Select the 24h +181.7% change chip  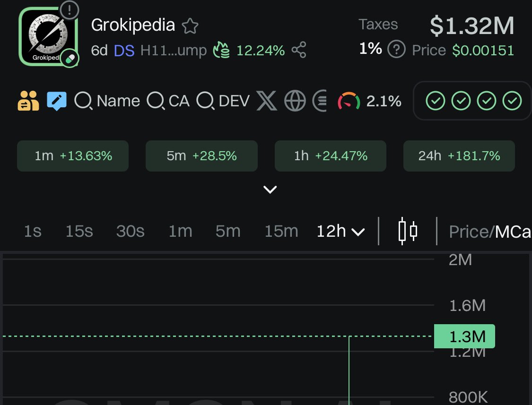point(459,155)
